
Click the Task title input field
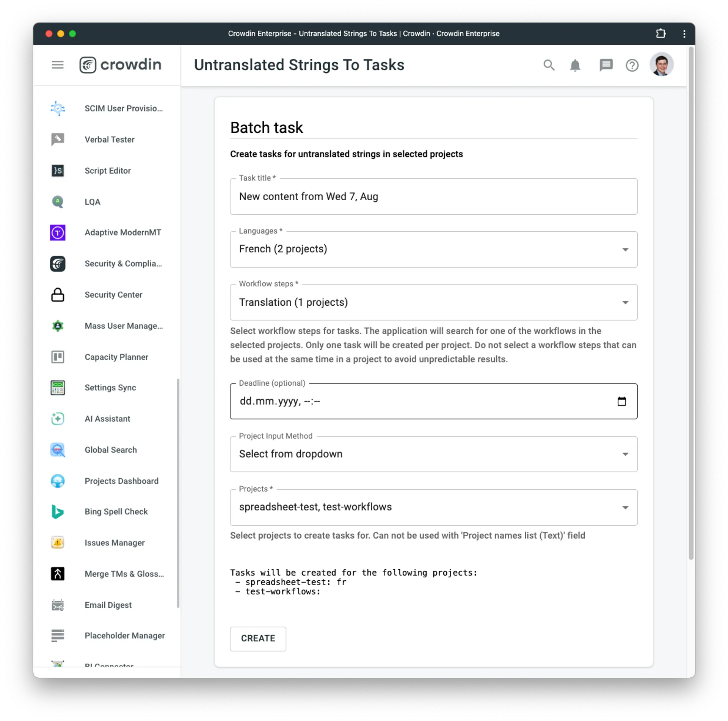(x=434, y=196)
